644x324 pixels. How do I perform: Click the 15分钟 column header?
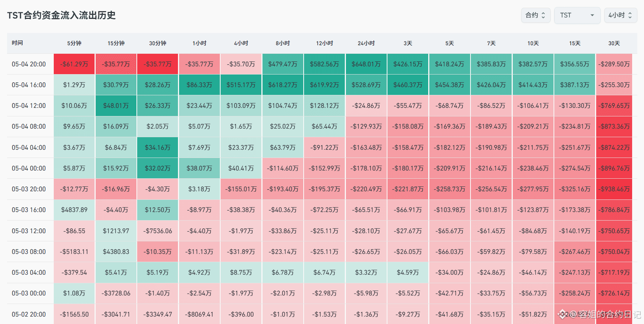pos(116,43)
